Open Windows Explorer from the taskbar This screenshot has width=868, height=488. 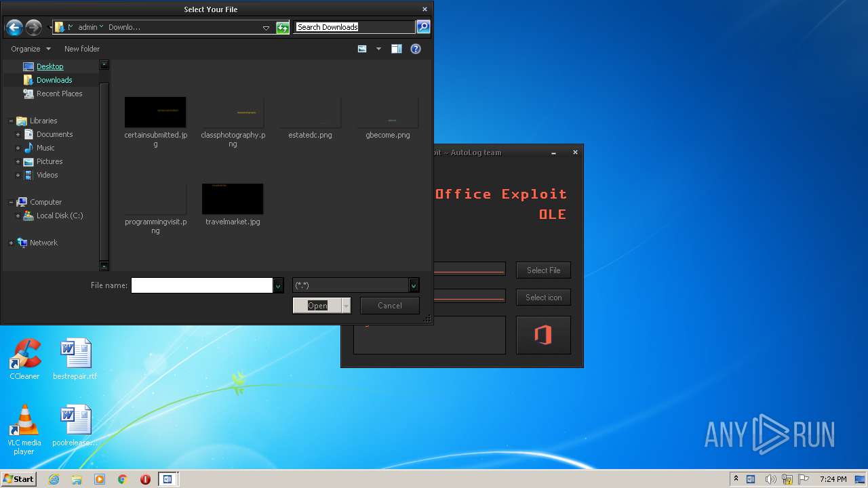[77, 479]
